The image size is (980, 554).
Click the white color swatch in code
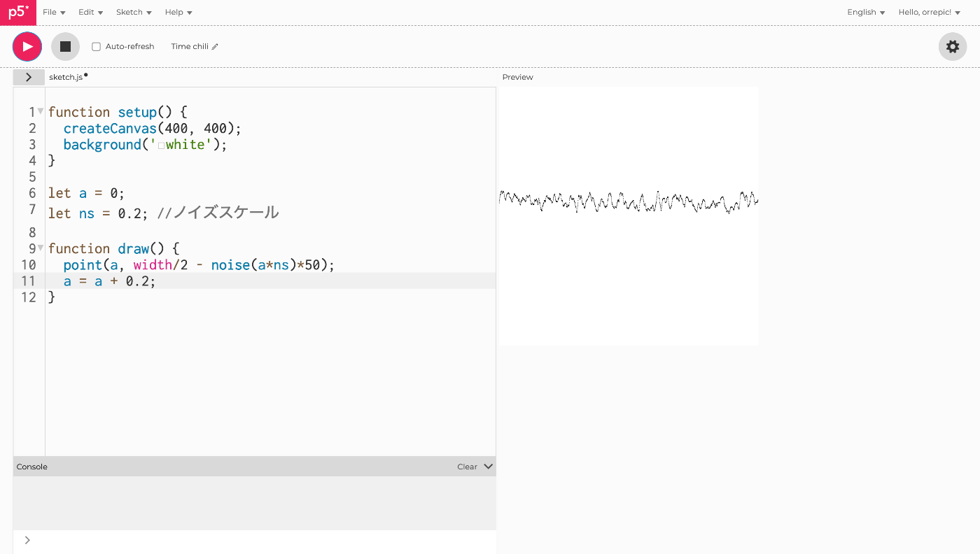(161, 145)
